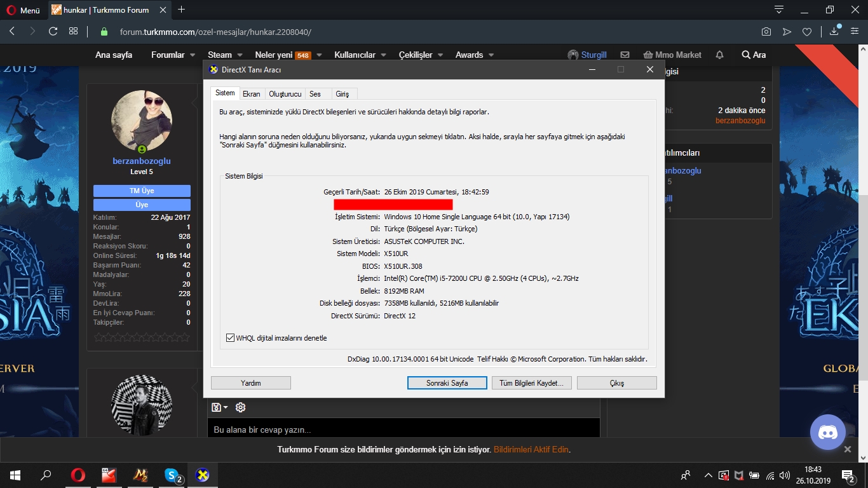The width and height of the screenshot is (868, 488).
Task: Open the tab menu icon in title bar
Action: click(x=779, y=10)
